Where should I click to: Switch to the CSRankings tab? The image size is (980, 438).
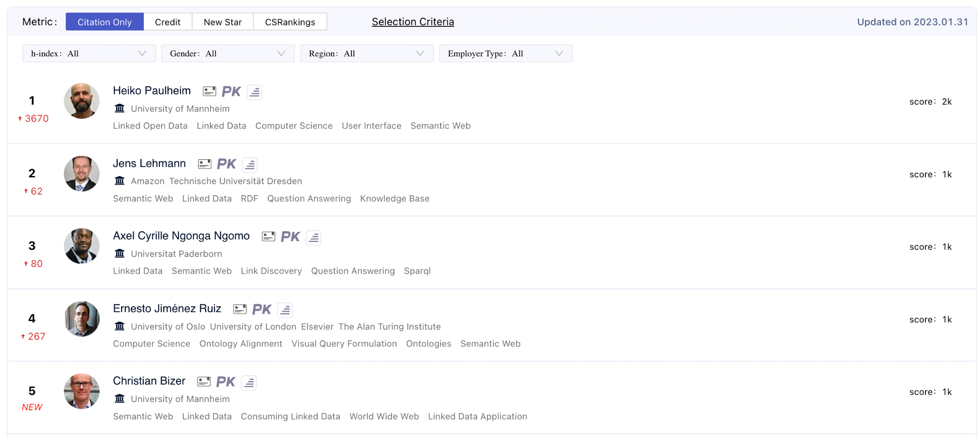[290, 22]
